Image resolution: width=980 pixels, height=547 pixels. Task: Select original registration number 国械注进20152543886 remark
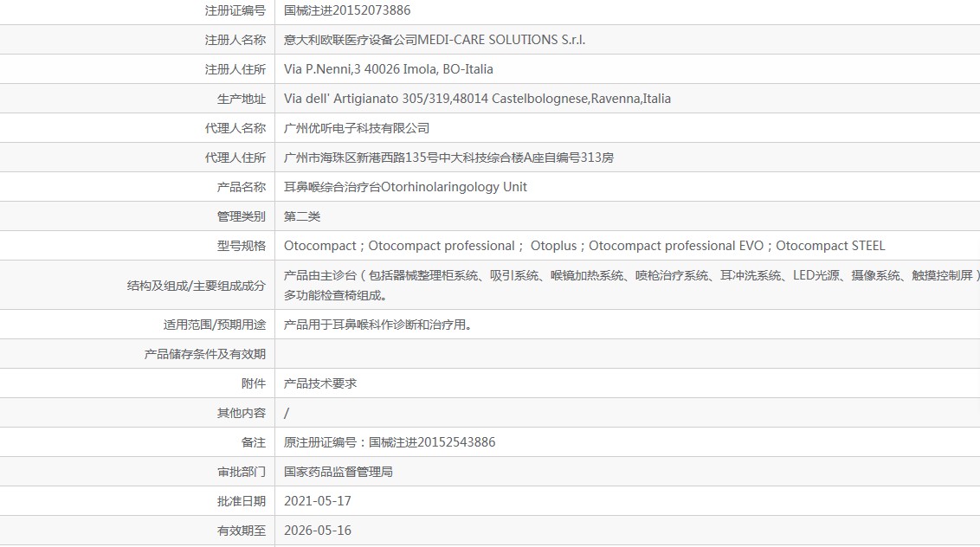(x=390, y=442)
